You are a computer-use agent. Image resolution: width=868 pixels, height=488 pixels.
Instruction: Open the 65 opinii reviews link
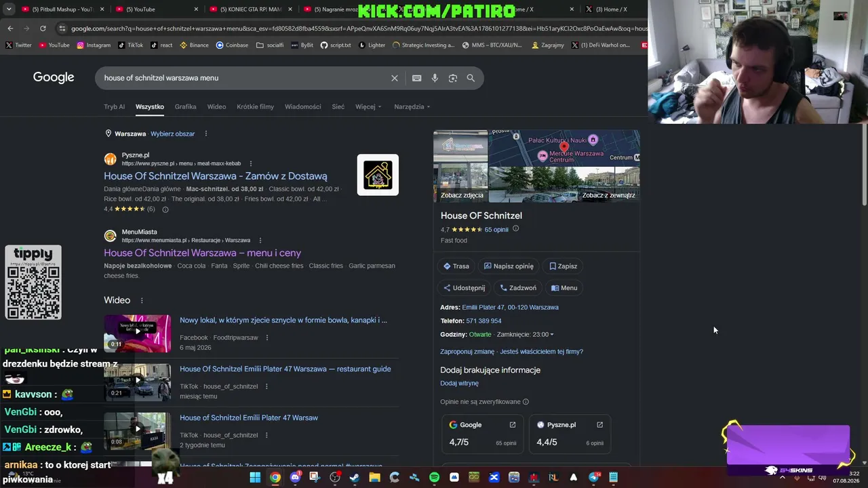coord(496,230)
